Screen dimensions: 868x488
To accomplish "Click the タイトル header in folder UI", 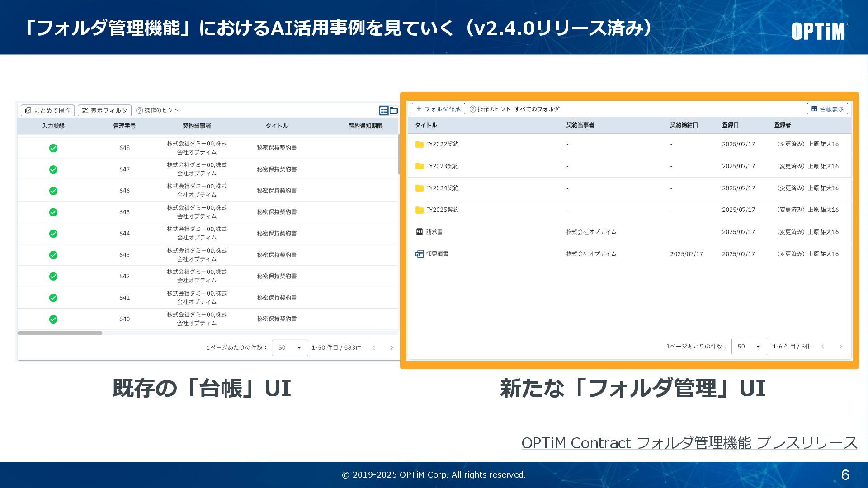I will pos(426,125).
